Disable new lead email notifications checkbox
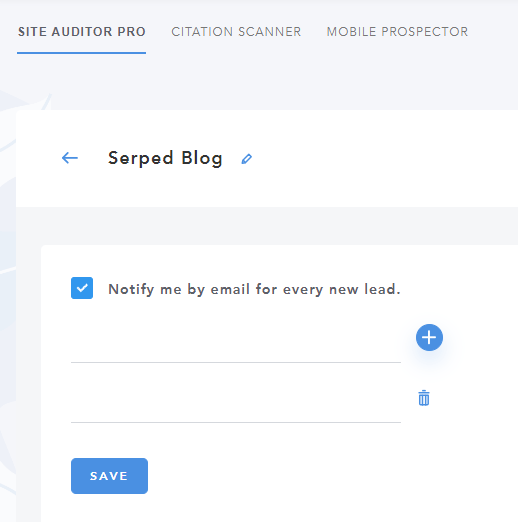 pos(82,288)
